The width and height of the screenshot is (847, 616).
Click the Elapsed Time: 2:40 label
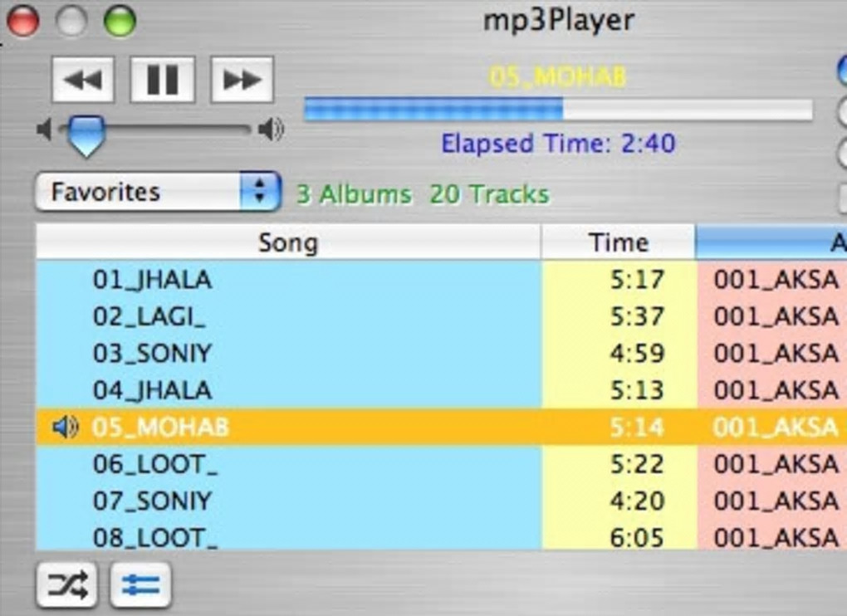(558, 144)
